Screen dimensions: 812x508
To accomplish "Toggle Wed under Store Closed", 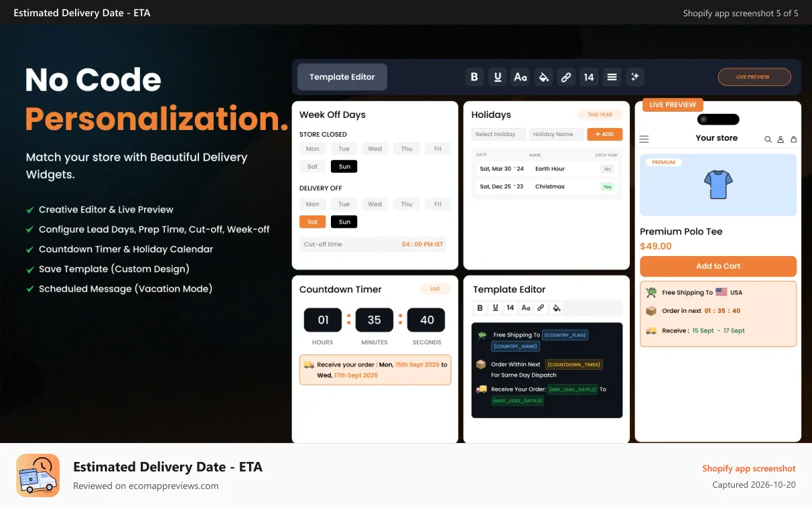I will 375,149.
